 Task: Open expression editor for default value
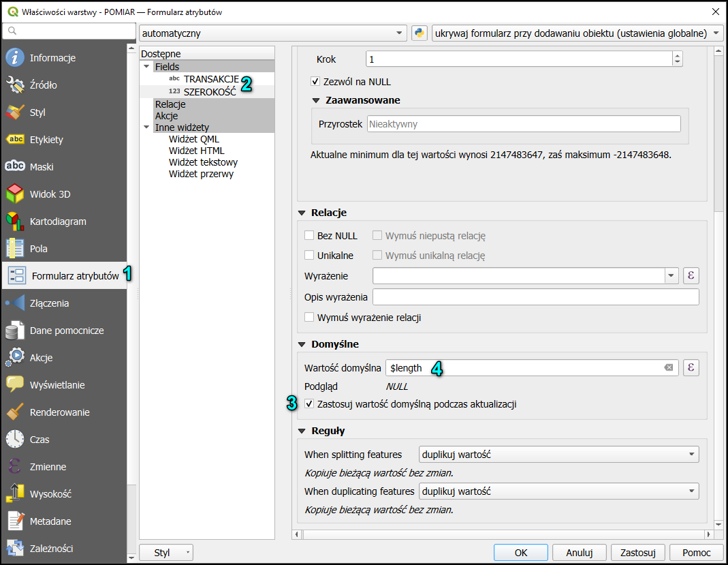(x=691, y=368)
